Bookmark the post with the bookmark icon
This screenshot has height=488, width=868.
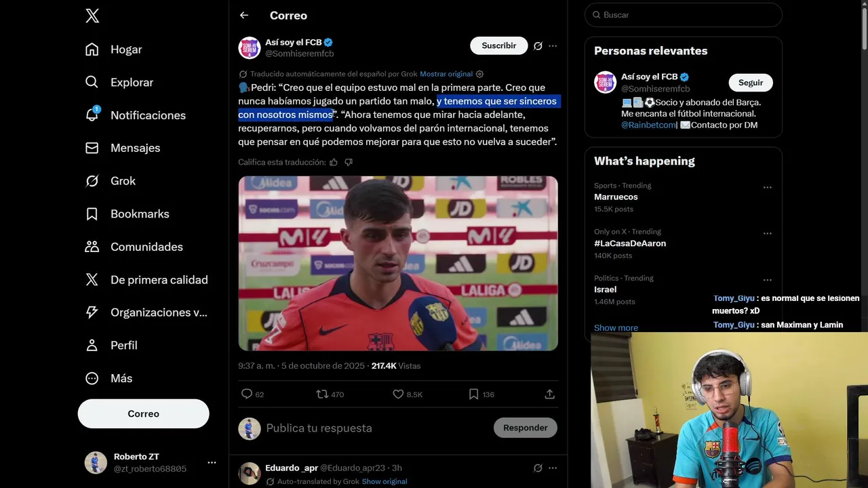click(x=473, y=394)
